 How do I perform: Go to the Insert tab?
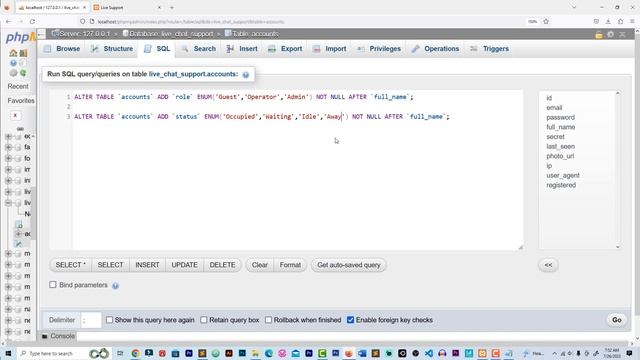pyautogui.click(x=242, y=49)
